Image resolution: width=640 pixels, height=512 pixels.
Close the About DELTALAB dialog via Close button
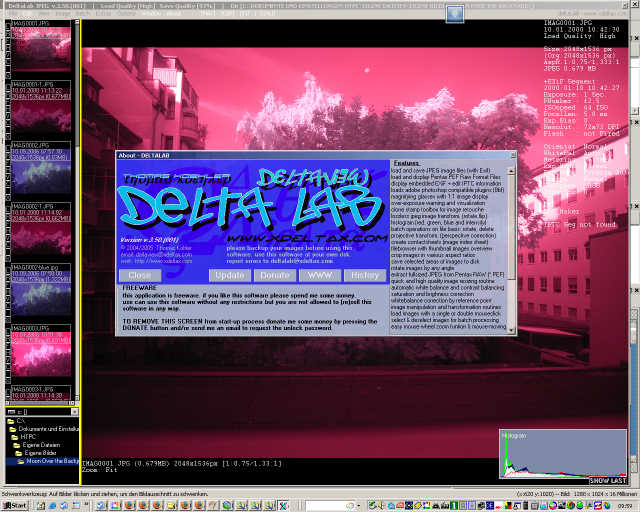(140, 275)
